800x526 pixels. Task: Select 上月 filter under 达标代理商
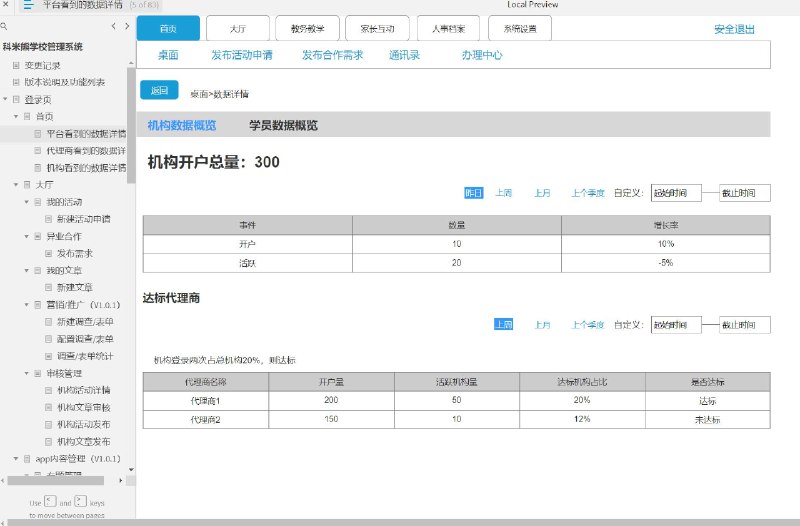[542, 325]
